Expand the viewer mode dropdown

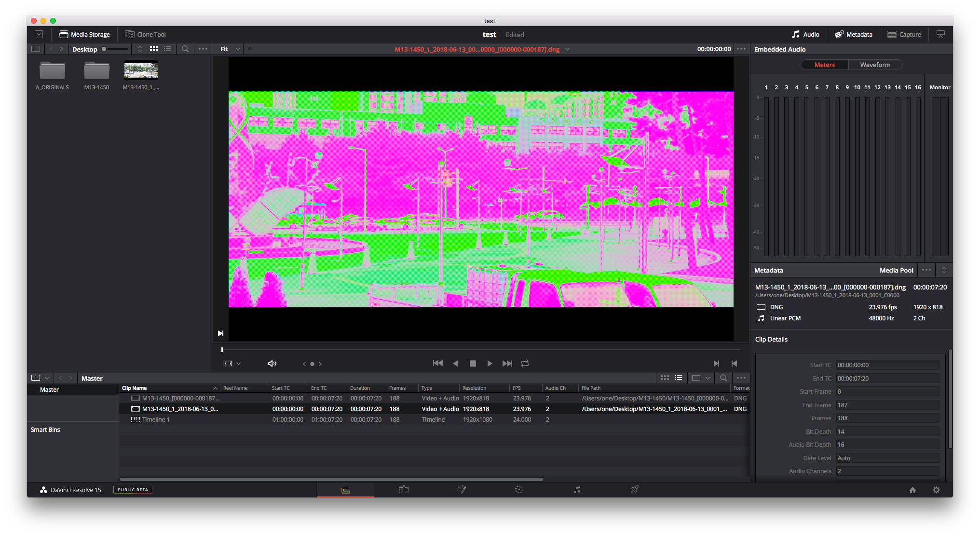point(239,364)
